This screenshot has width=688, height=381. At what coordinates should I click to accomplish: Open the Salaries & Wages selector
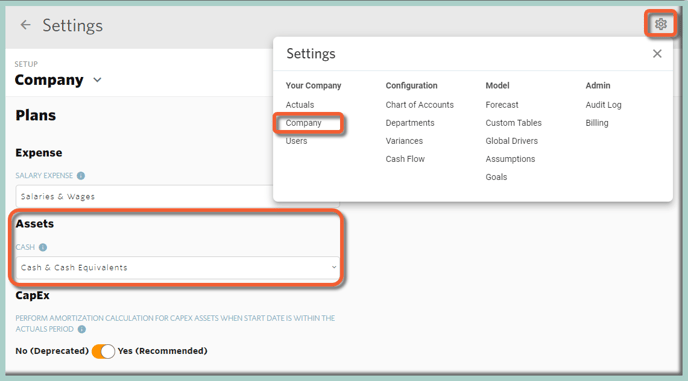coord(145,196)
